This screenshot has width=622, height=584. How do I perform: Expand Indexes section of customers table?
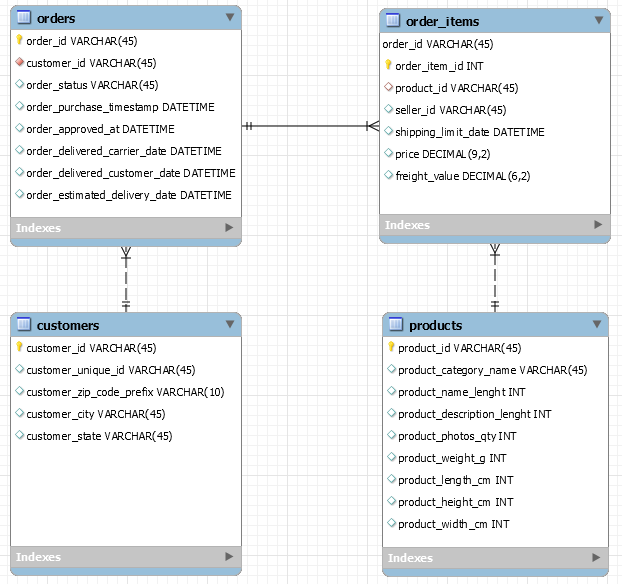click(229, 557)
